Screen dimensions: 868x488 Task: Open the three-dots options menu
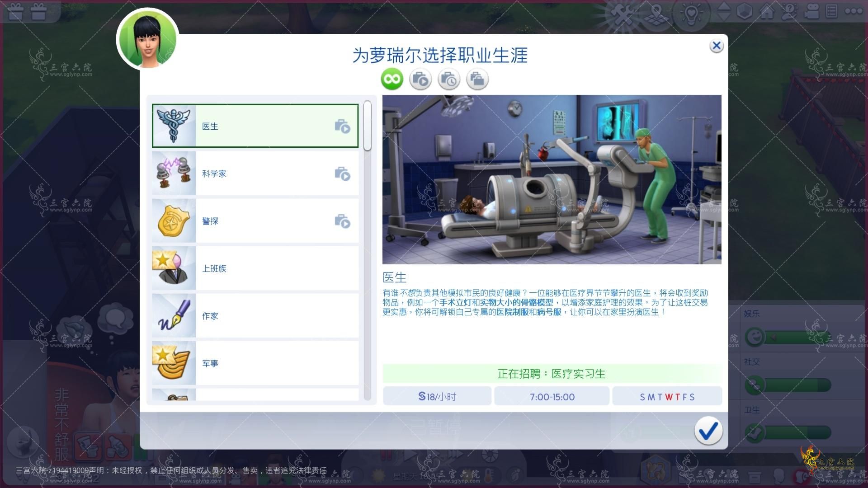[x=854, y=11]
